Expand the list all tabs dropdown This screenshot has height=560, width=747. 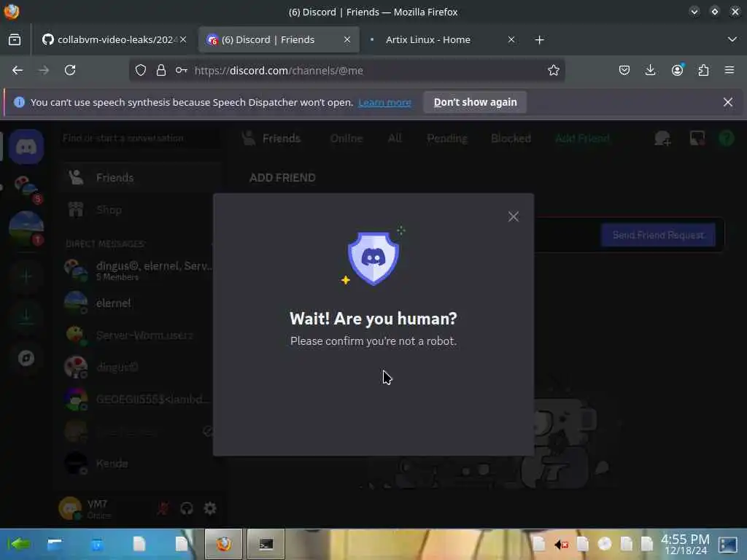732,39
